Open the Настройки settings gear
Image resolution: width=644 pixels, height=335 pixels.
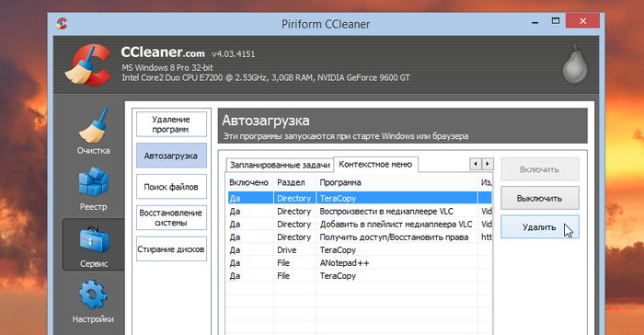pos(93,302)
